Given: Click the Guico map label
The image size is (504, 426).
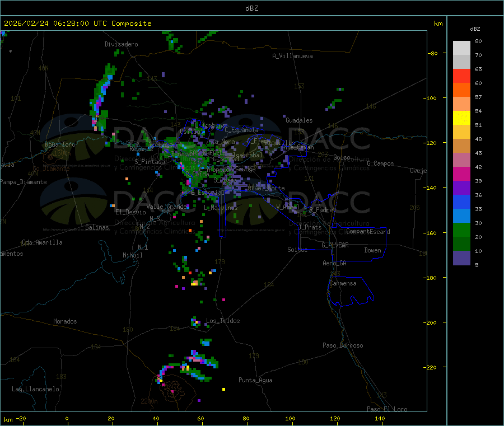Looking at the screenshot, I should (x=342, y=157).
